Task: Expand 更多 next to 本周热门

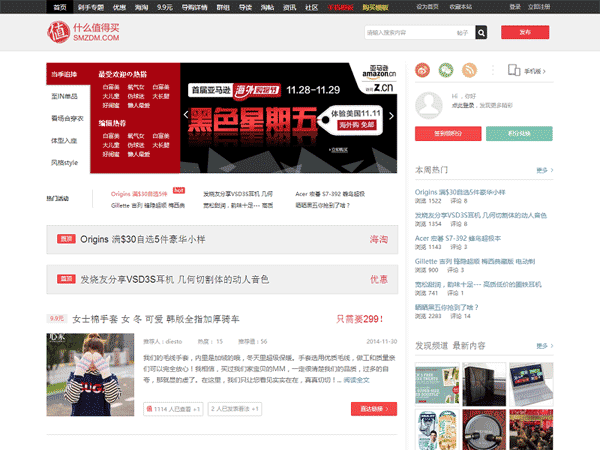Action: click(x=544, y=170)
